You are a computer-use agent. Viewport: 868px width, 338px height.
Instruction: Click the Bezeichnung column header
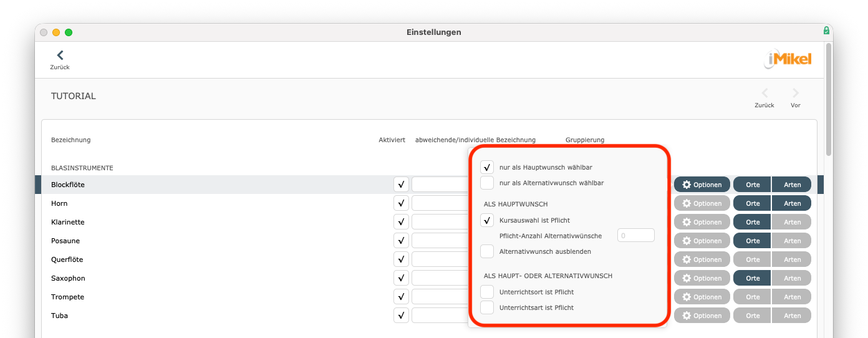(x=71, y=140)
